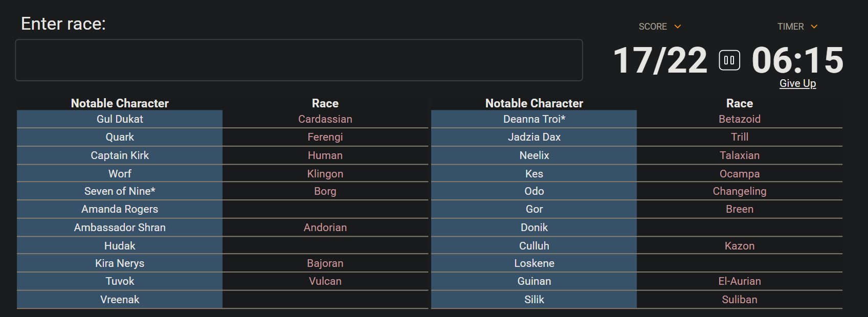Expand the SCORE dropdown chevron
This screenshot has width=868, height=317.
(x=678, y=27)
